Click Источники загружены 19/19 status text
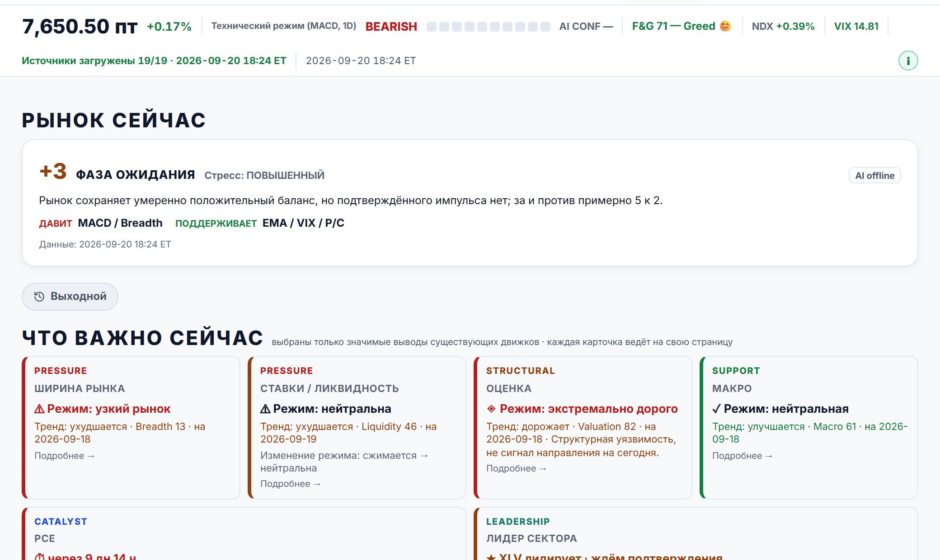The width and height of the screenshot is (940, 560). [154, 61]
